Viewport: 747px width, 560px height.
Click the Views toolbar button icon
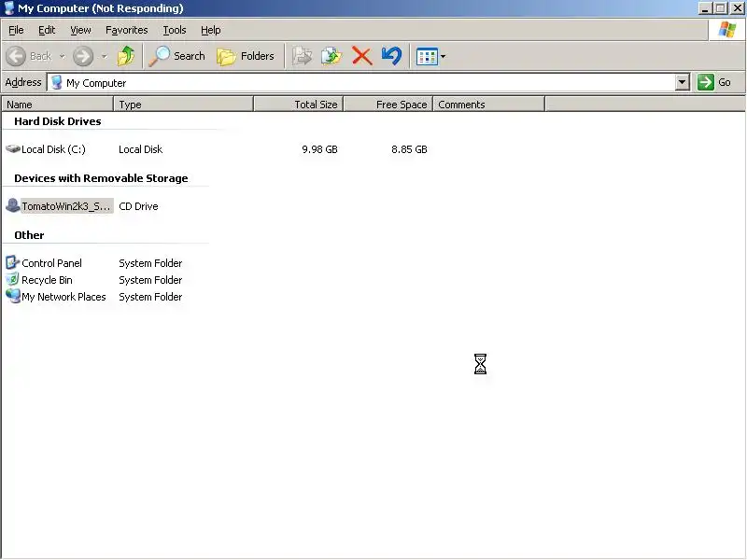427,57
